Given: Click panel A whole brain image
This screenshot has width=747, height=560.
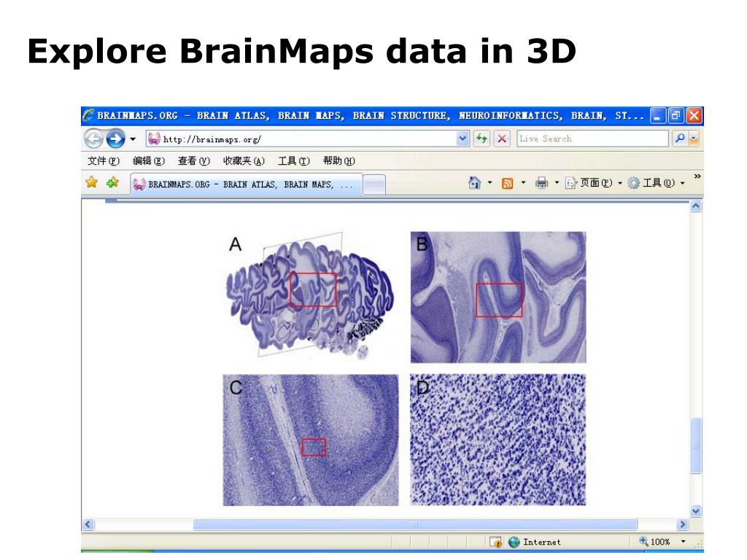Looking at the screenshot, I should click(x=311, y=295).
